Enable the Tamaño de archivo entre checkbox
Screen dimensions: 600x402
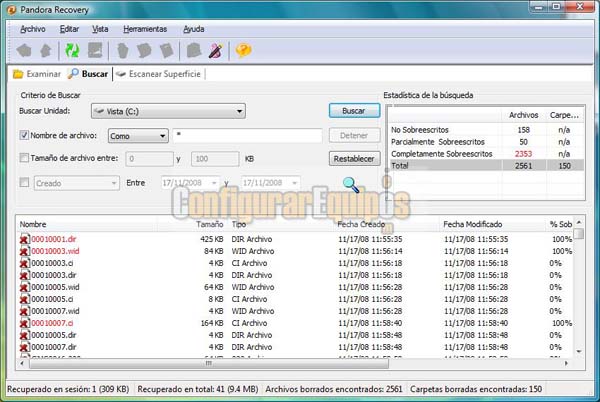click(x=24, y=158)
